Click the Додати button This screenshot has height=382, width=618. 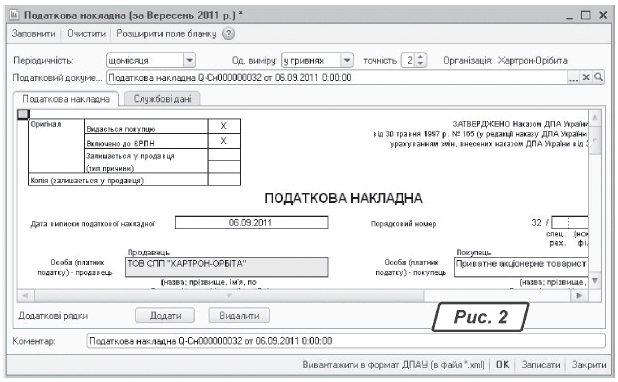coord(165,316)
